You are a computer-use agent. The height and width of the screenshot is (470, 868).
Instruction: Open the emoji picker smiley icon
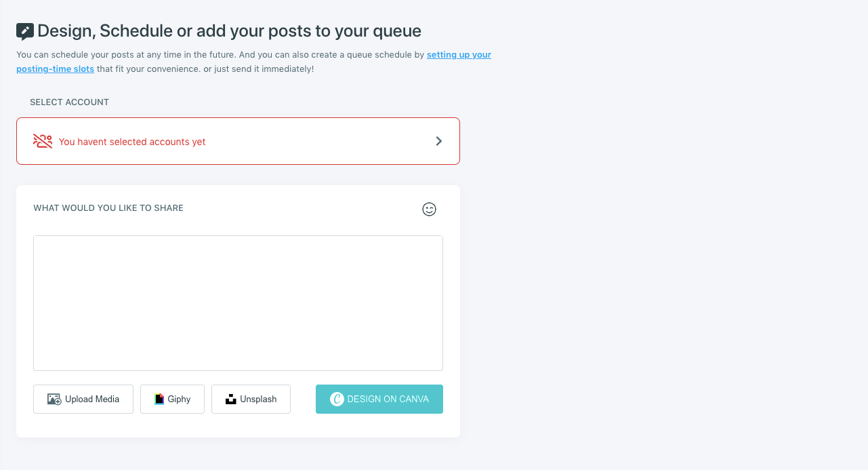point(429,210)
